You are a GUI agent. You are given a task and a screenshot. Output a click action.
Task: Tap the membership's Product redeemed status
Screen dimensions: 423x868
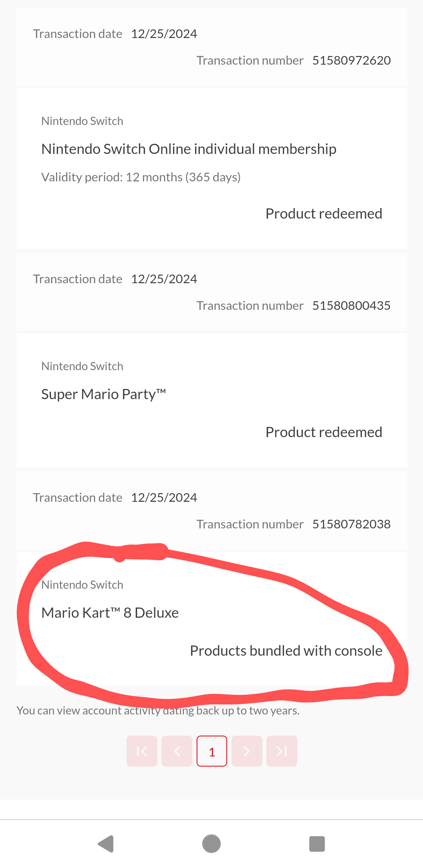tap(324, 213)
